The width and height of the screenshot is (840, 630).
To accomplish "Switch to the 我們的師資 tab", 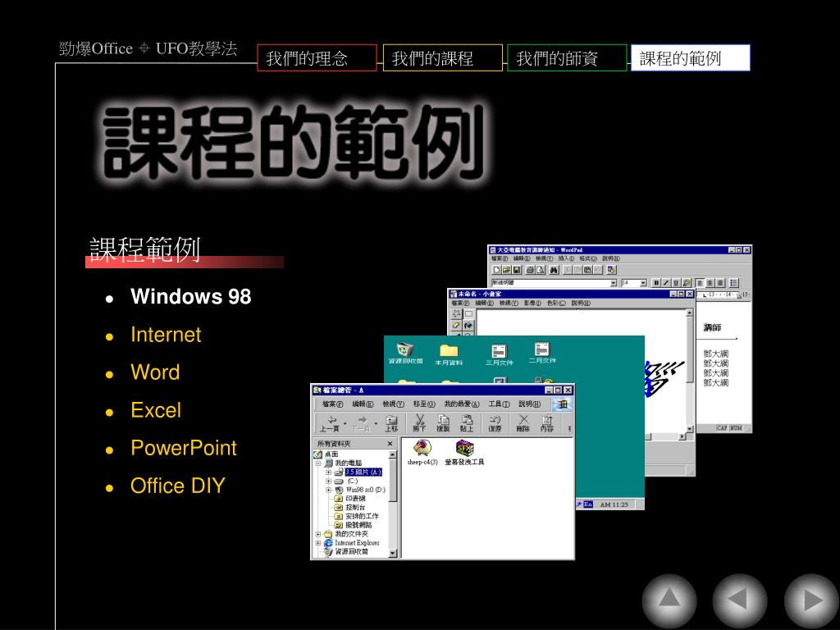I will (567, 58).
